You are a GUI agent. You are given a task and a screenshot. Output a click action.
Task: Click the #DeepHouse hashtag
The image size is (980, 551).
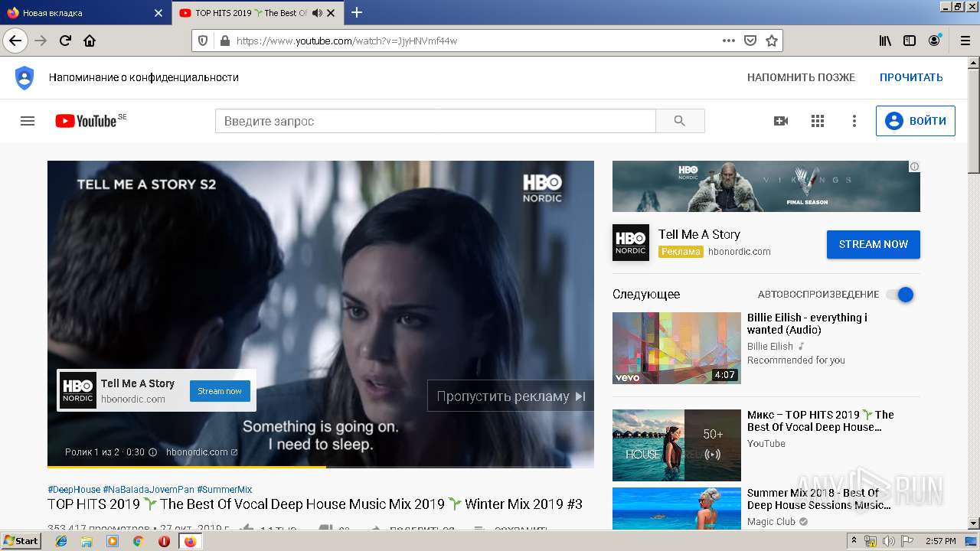73,490
